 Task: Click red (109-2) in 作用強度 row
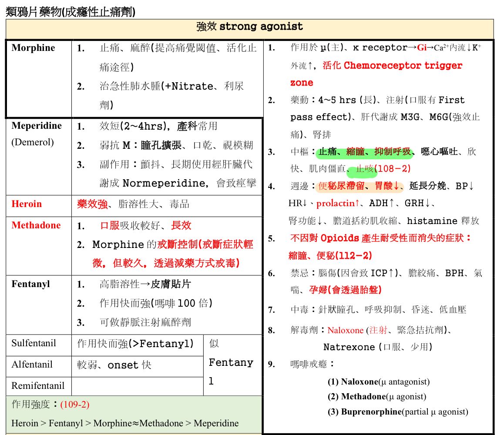click(x=75, y=405)
